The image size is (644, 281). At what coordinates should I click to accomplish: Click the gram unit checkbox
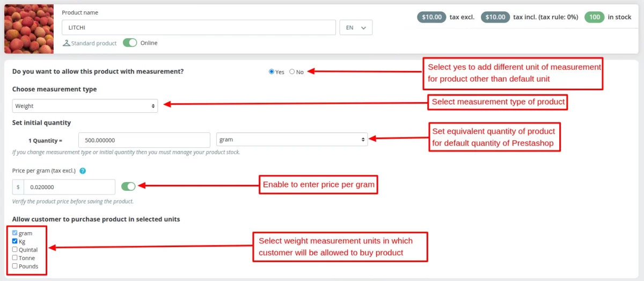(x=15, y=233)
